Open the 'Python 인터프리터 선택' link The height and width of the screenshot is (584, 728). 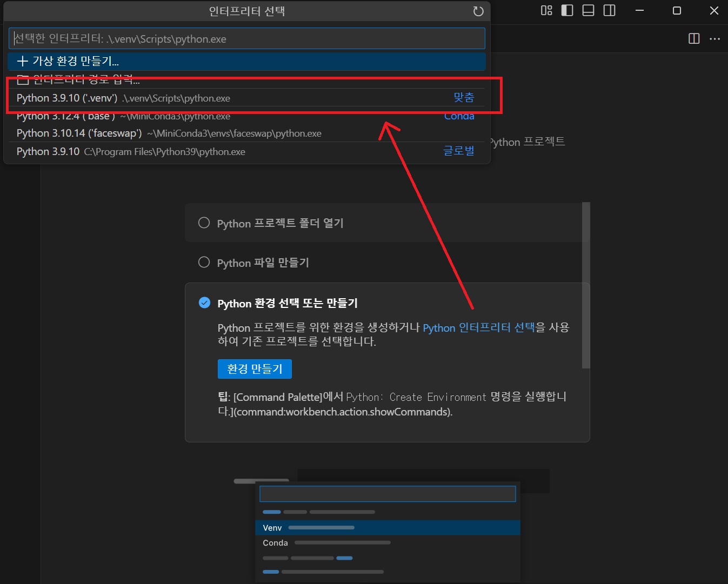coord(478,327)
